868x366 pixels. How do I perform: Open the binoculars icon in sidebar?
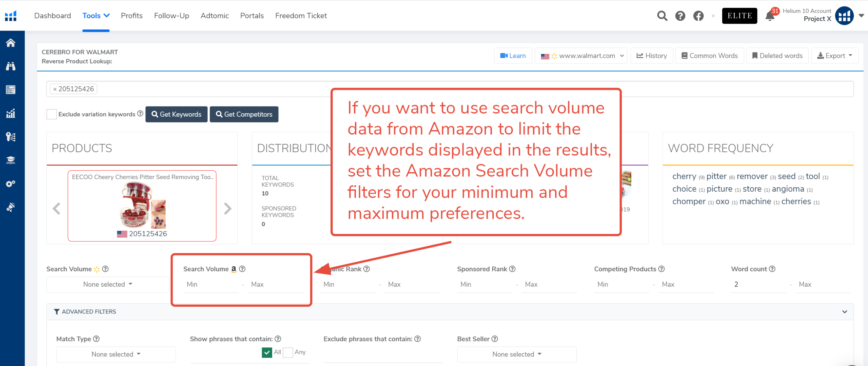(11, 66)
